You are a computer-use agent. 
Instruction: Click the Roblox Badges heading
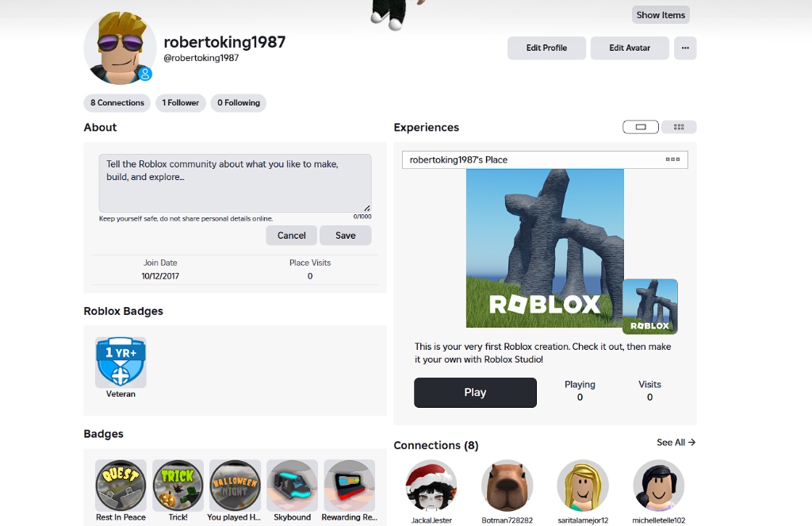pos(123,311)
